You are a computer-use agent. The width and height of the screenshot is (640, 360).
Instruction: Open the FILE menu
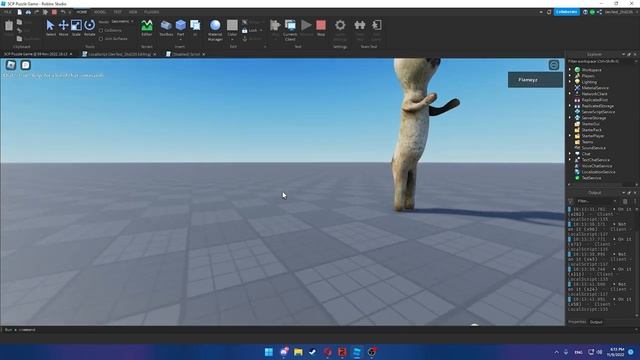8,12
